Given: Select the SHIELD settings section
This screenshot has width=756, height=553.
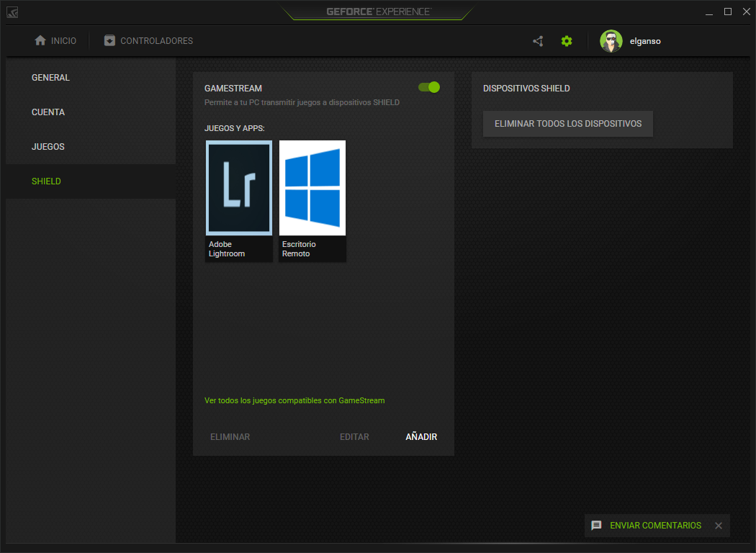Looking at the screenshot, I should pos(91,181).
